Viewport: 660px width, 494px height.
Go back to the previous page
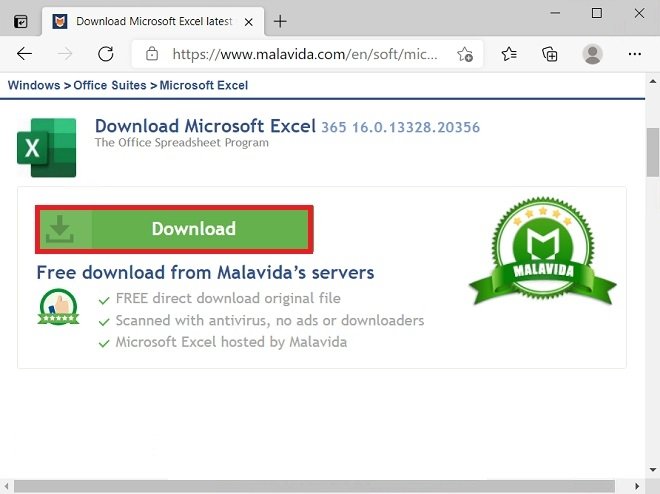24,54
